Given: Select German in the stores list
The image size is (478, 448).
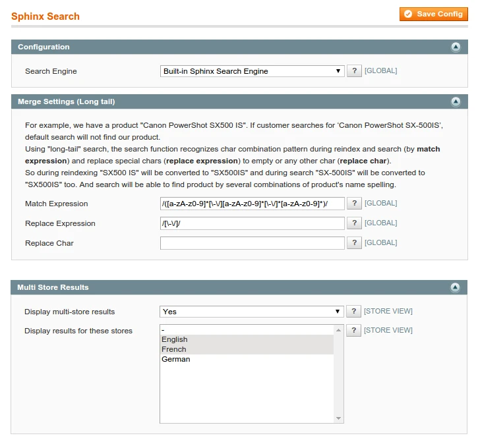Looking at the screenshot, I should [x=247, y=360].
